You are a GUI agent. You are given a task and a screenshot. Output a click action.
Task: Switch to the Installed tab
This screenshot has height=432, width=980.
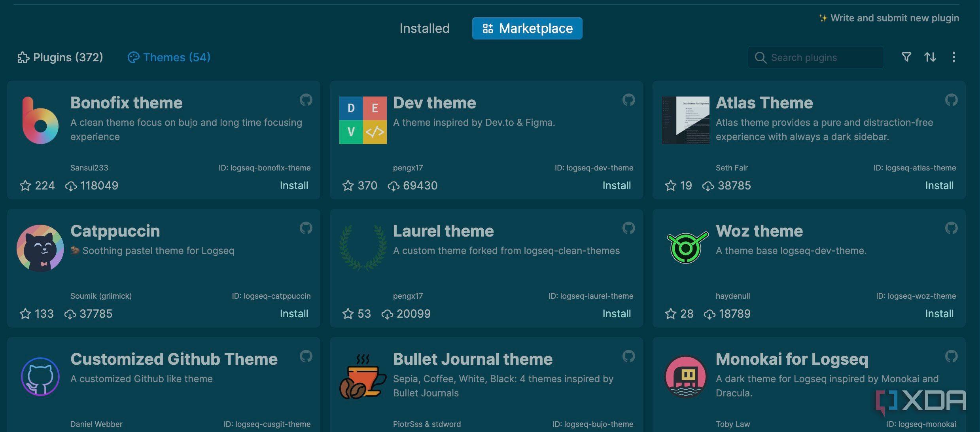(x=424, y=28)
